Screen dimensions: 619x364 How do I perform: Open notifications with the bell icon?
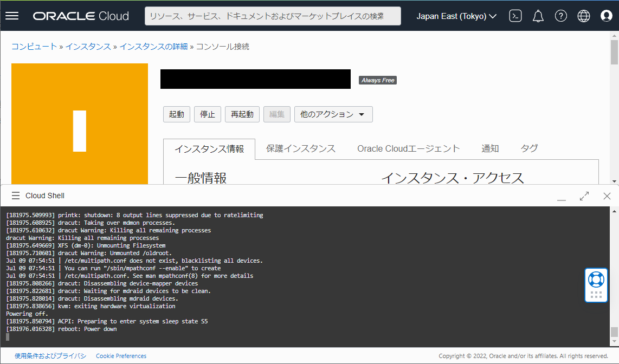coord(538,16)
